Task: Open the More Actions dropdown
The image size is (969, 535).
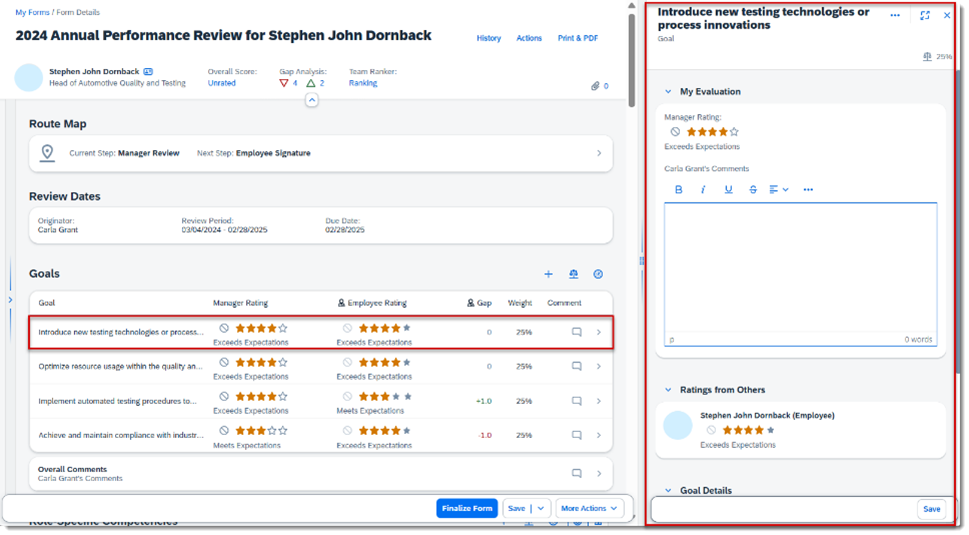Action: point(589,508)
